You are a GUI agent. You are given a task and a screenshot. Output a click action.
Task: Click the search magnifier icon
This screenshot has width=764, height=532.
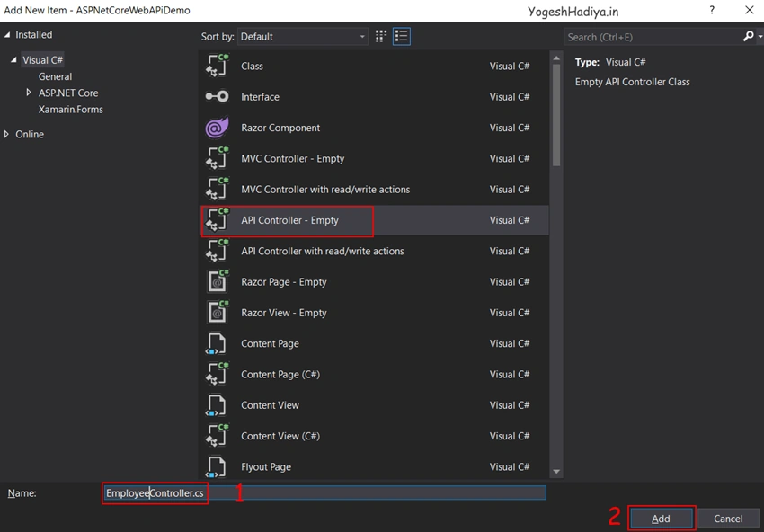748,37
